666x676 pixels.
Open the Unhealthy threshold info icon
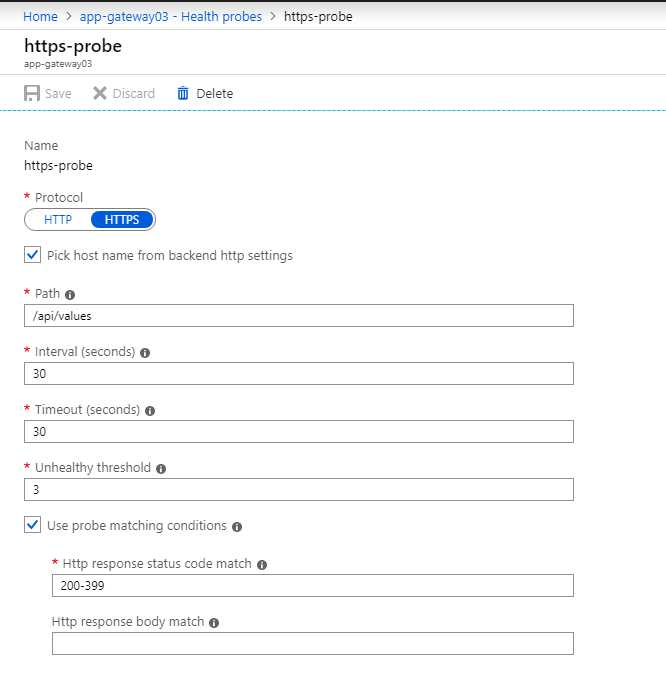pyautogui.click(x=161, y=469)
